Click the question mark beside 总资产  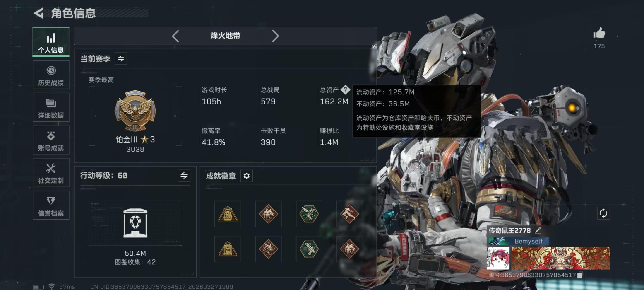click(345, 89)
